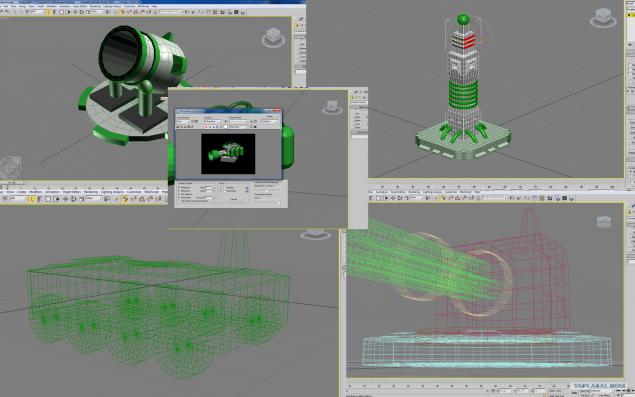This screenshot has height=397, width=635.
Task: Activate the Select and Move tool
Action: [x=65, y=199]
